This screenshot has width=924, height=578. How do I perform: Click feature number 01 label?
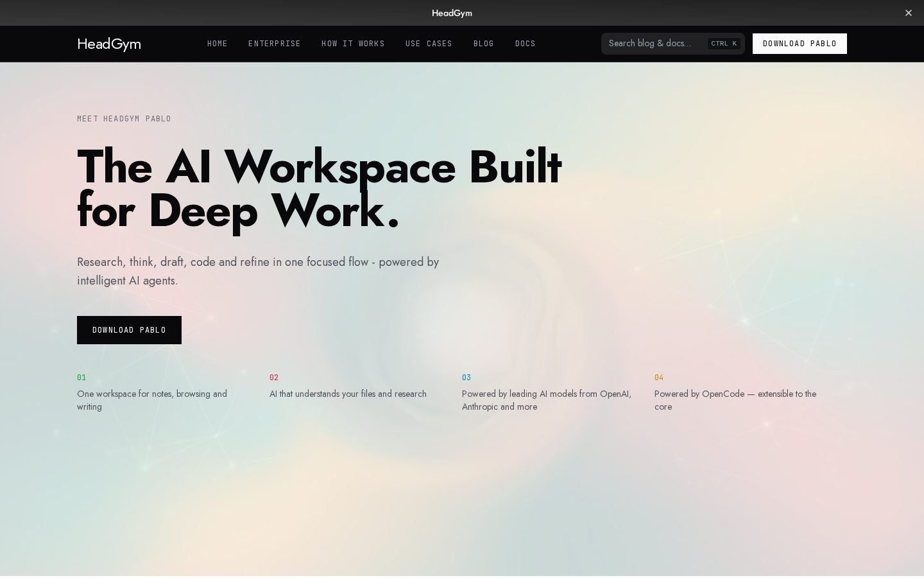click(81, 378)
